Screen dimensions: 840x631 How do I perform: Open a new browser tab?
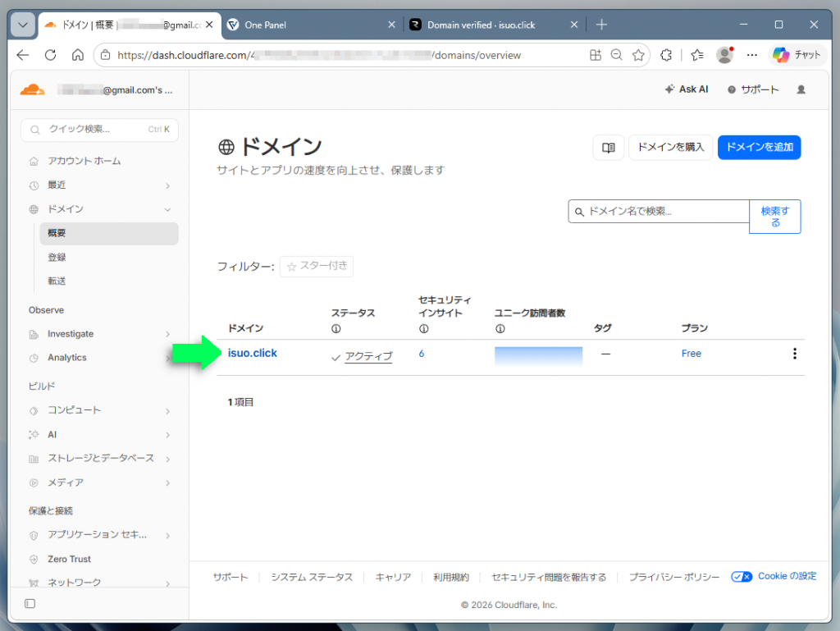pos(601,25)
